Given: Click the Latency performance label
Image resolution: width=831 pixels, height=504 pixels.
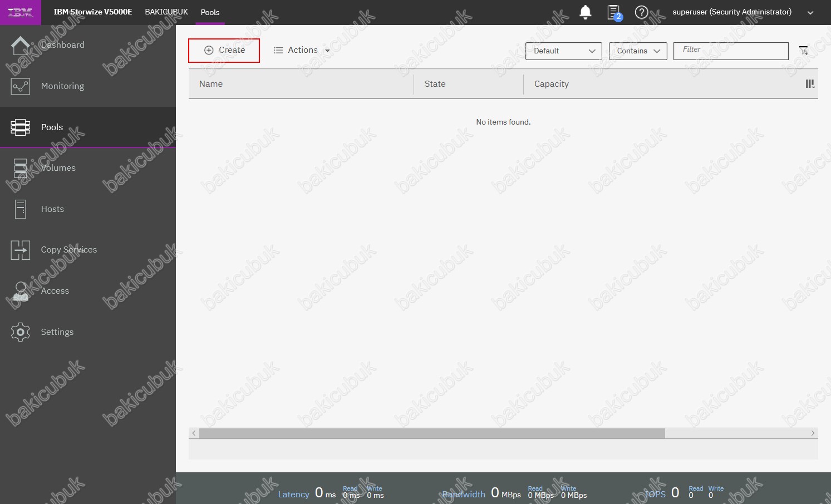Looking at the screenshot, I should (x=293, y=494).
